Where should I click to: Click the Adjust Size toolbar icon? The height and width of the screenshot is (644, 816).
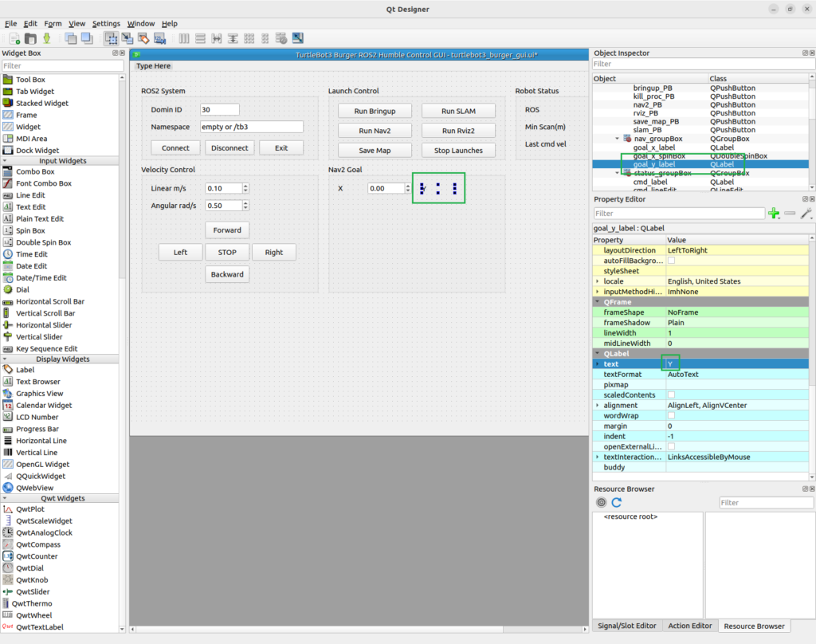coord(298,38)
